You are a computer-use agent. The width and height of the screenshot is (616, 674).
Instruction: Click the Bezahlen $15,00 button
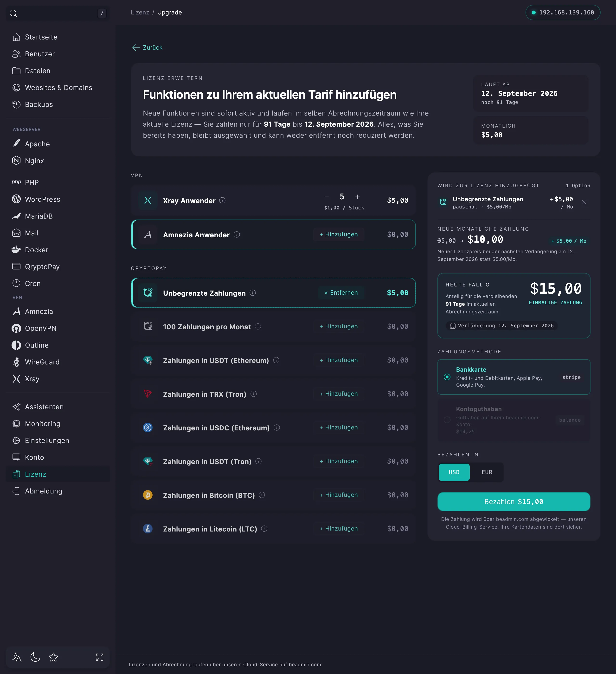click(514, 501)
